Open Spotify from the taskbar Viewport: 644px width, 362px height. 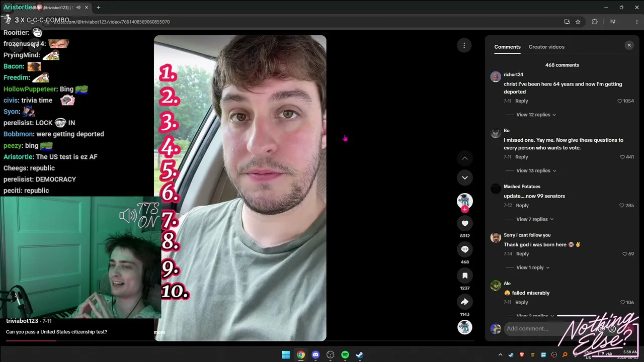click(x=345, y=355)
